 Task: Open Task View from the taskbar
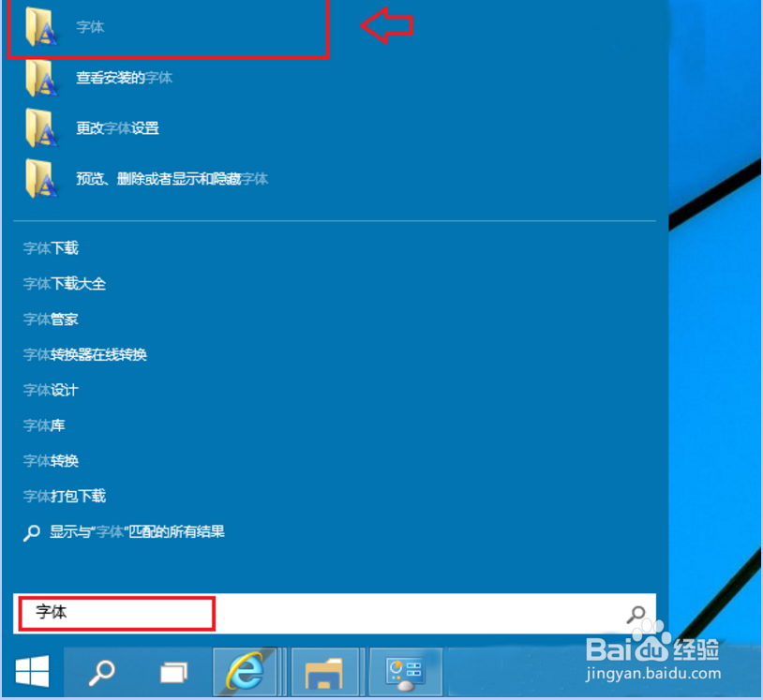click(x=173, y=671)
